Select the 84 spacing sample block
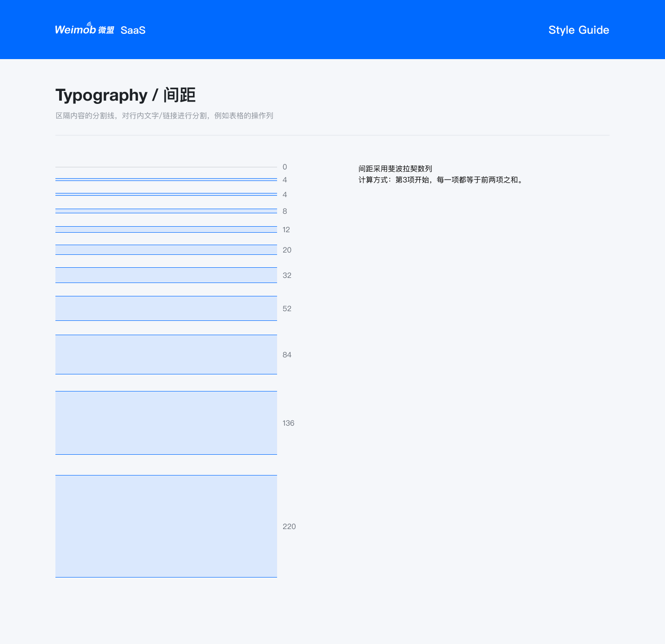 coord(166,355)
